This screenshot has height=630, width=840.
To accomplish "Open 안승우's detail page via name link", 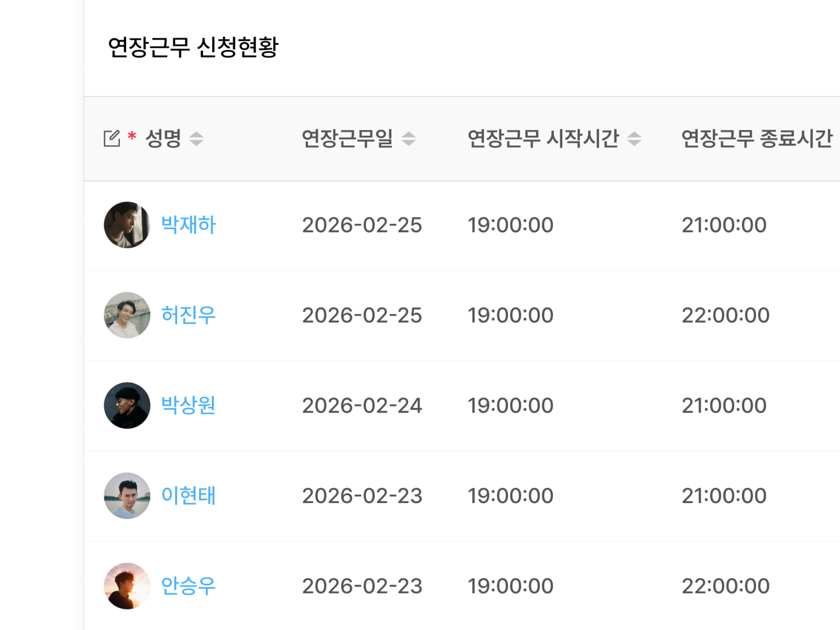I will [188, 586].
